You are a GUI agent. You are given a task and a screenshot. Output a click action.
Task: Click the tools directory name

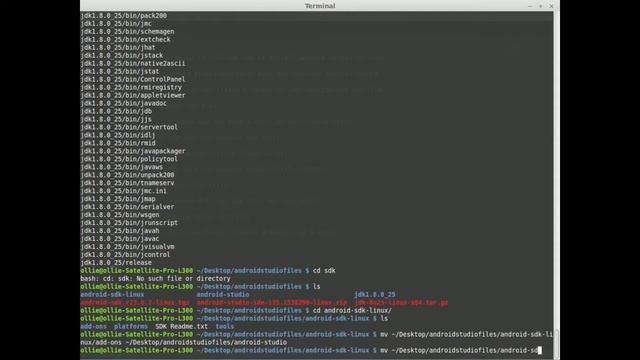(x=224, y=326)
